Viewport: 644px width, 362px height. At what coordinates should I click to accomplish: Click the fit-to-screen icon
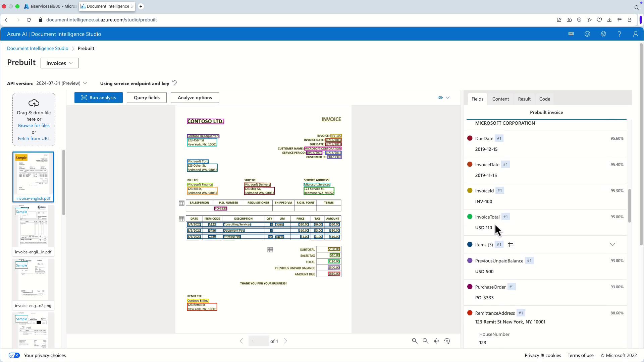(x=436, y=341)
